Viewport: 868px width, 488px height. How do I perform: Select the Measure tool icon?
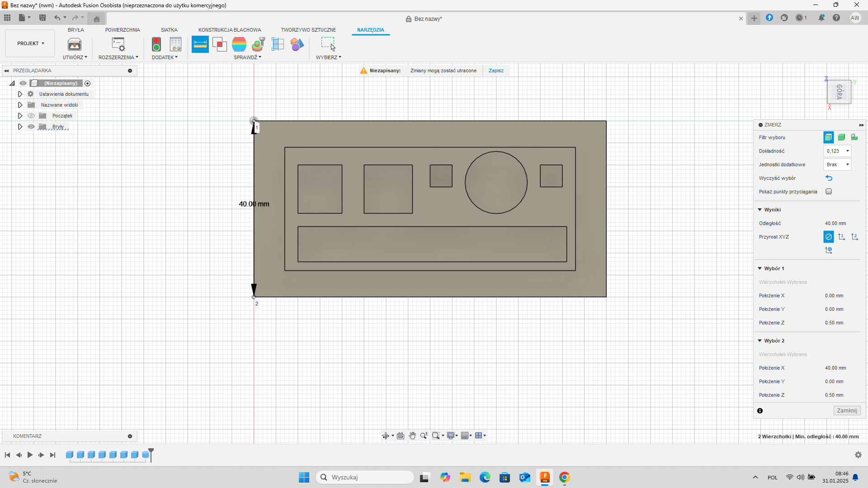[x=200, y=44]
